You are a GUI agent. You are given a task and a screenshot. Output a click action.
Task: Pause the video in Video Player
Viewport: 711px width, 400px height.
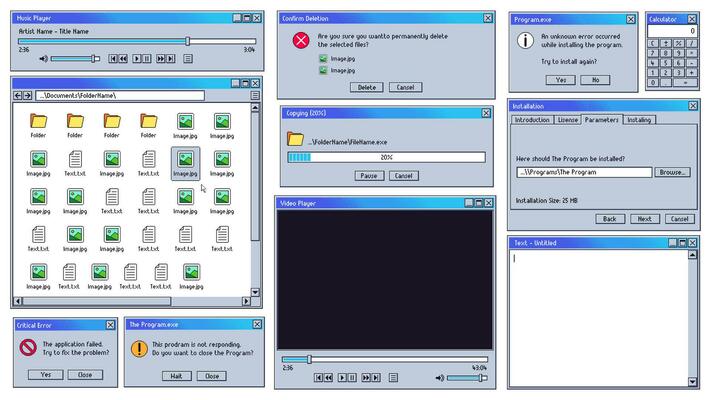point(352,377)
